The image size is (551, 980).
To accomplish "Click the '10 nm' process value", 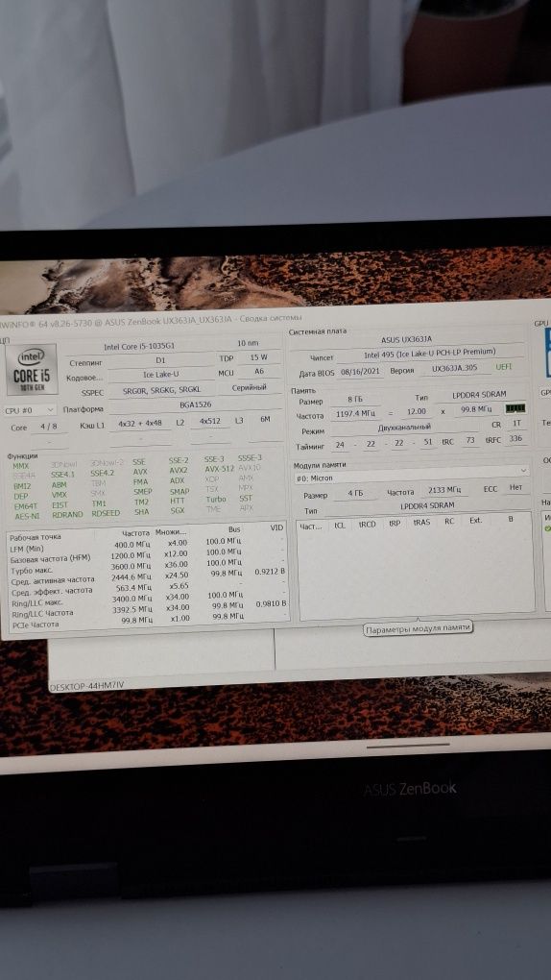I will click(248, 343).
